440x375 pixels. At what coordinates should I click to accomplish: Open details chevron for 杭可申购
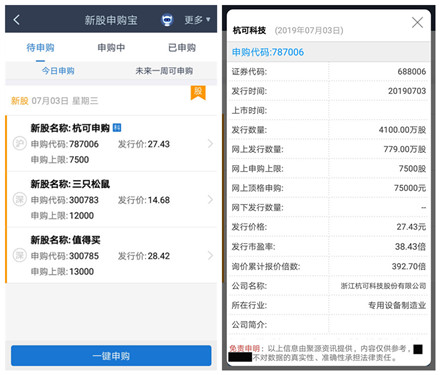(210, 144)
